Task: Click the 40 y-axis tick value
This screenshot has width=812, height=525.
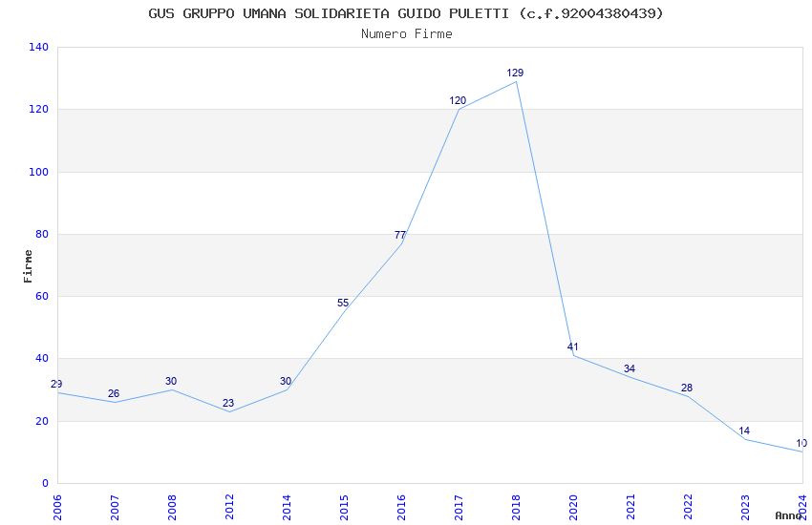Action: tap(42, 359)
